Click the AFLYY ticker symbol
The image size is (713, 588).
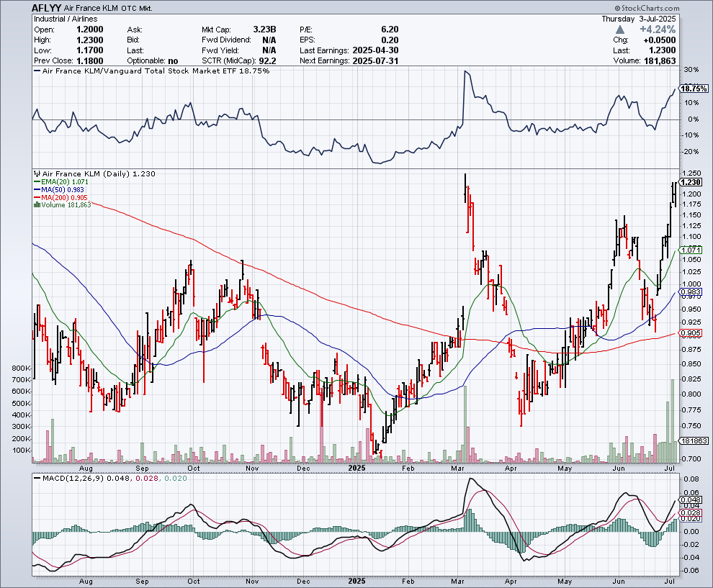(x=47, y=8)
